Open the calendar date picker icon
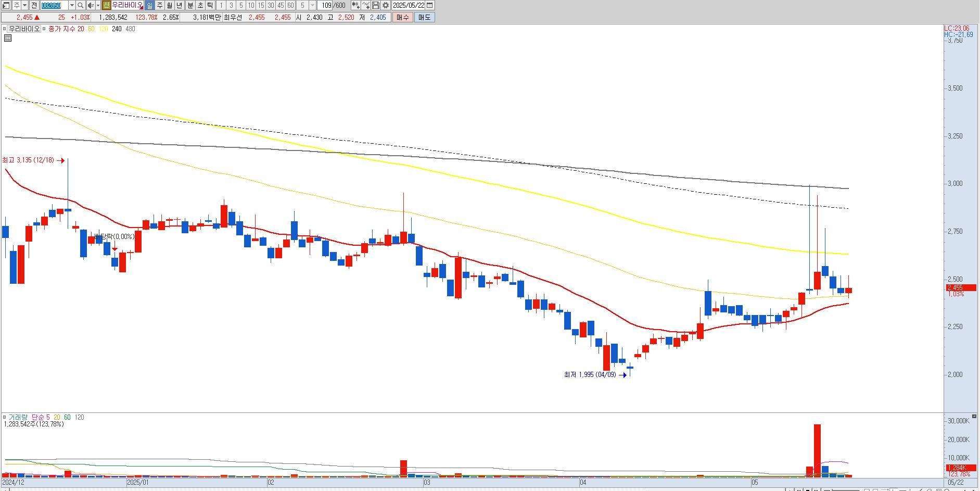This screenshot has width=980, height=491. [430, 5]
